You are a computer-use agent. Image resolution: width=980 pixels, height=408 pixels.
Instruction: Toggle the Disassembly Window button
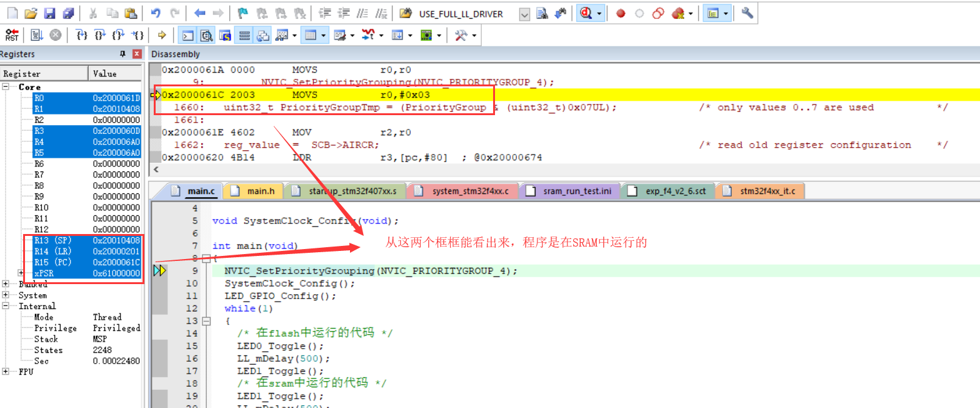[x=206, y=35]
